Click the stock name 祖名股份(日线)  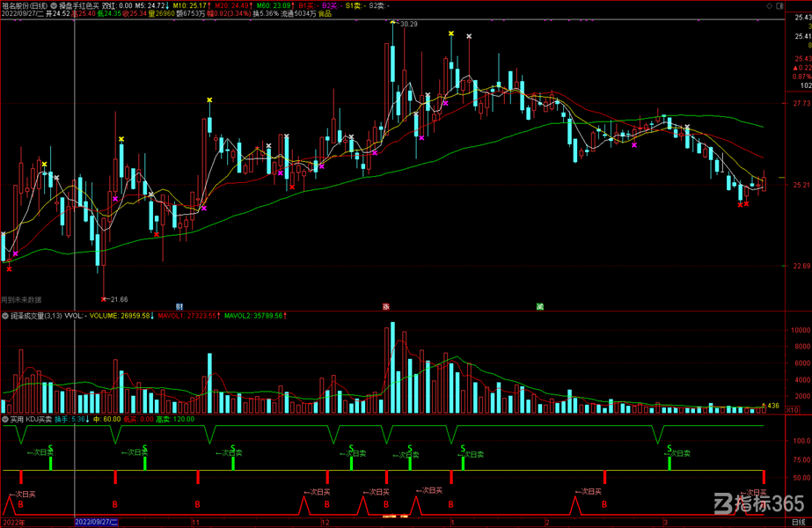coord(25,5)
